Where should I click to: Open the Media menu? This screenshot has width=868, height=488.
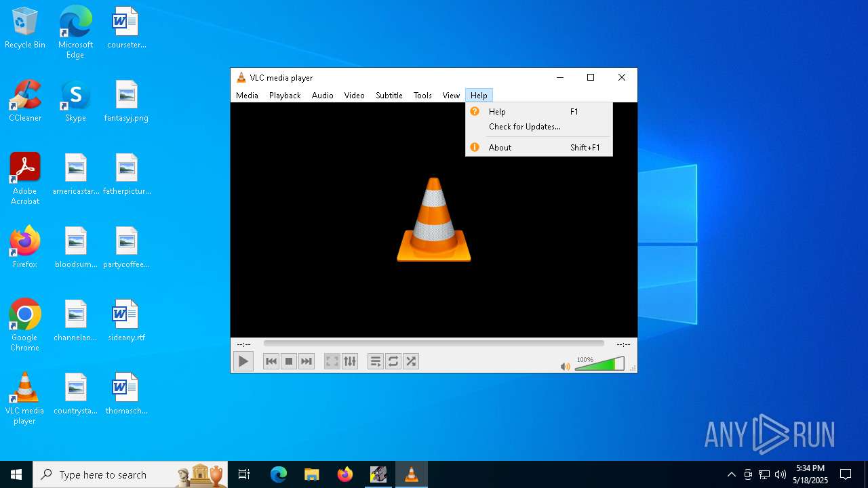247,96
